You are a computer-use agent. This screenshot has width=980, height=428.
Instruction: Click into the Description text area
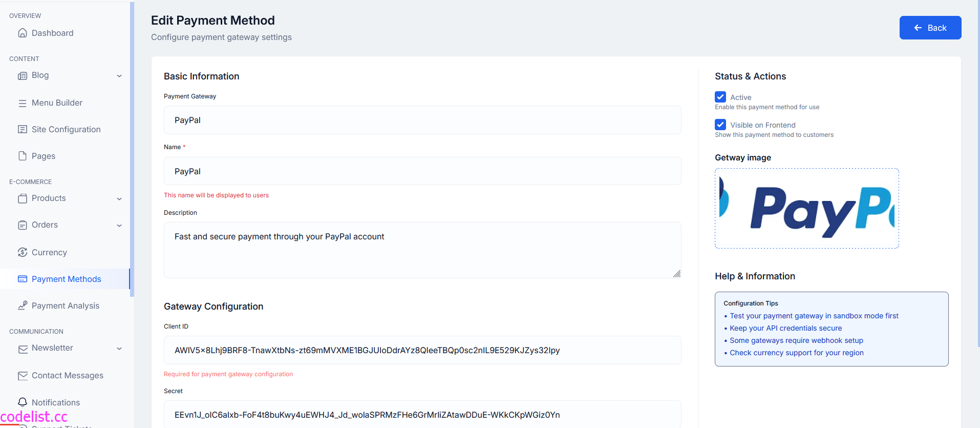(422, 250)
